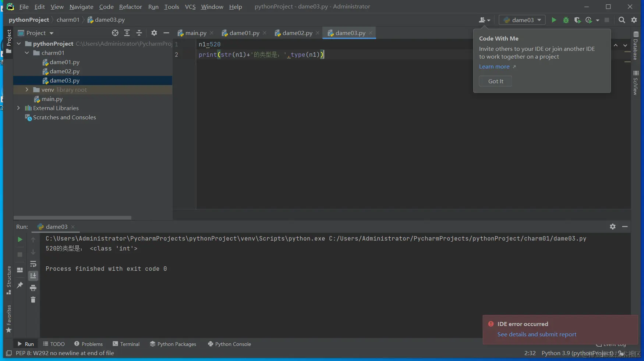Open Favorites side tool window

point(9,319)
